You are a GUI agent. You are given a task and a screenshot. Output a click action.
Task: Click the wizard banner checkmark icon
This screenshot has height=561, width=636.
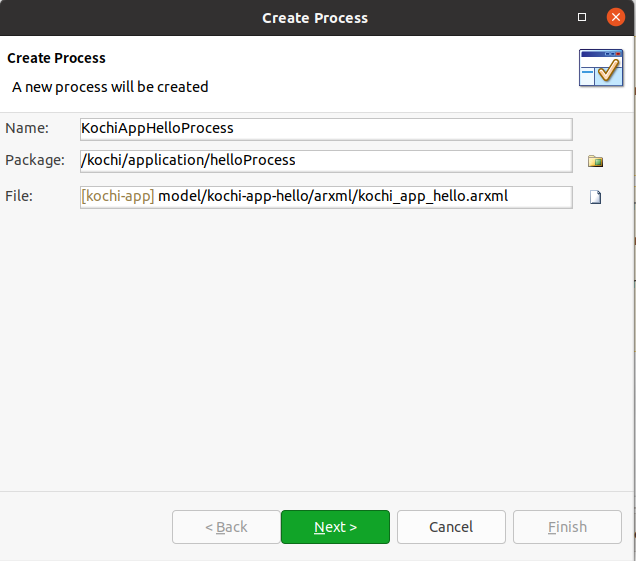(x=601, y=68)
